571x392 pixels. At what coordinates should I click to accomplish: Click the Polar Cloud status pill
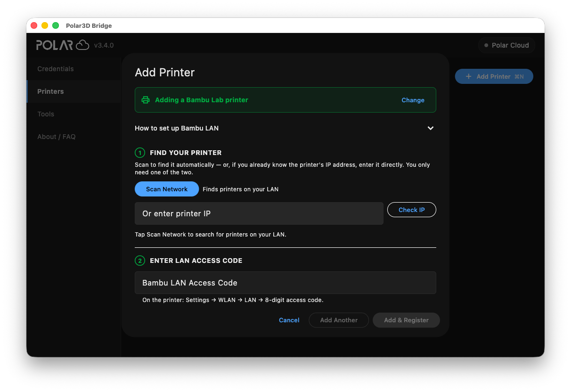(506, 45)
